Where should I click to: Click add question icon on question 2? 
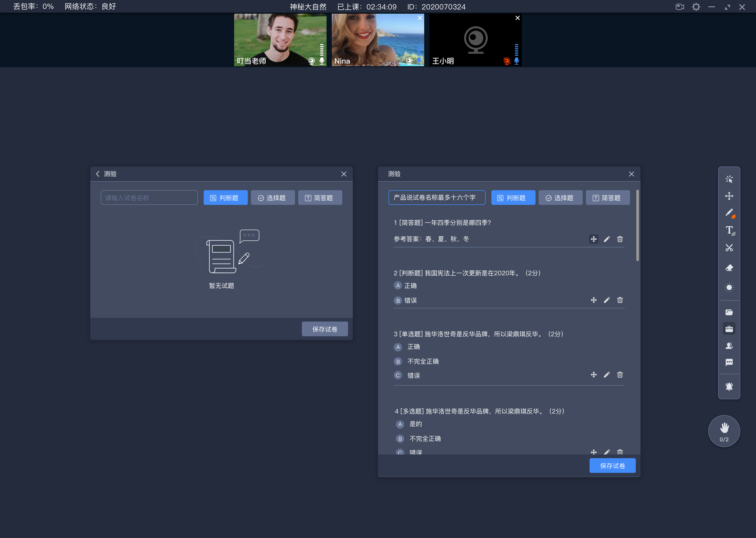[593, 300]
